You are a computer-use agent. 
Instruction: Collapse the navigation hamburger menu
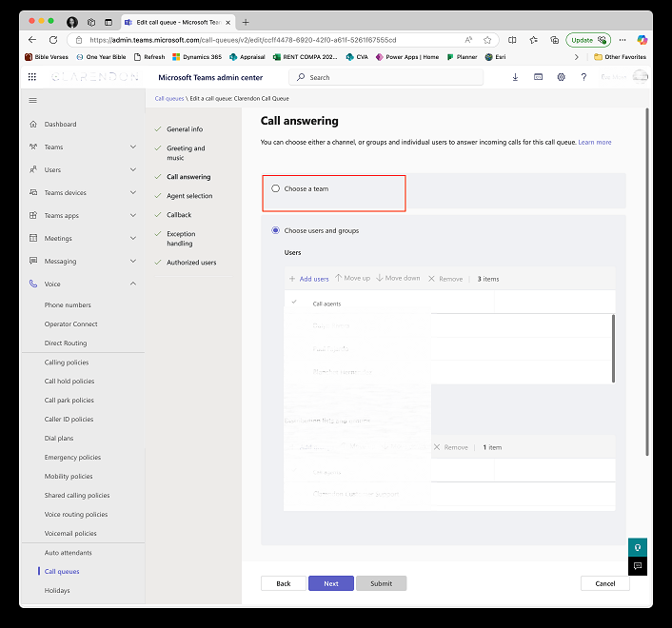(32, 100)
